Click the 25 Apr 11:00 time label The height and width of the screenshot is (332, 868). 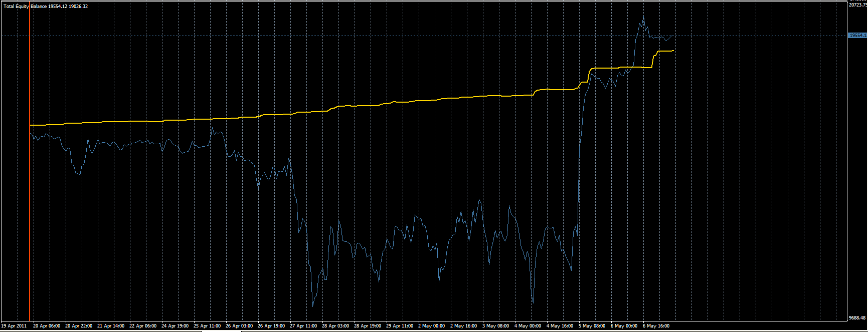(207, 326)
